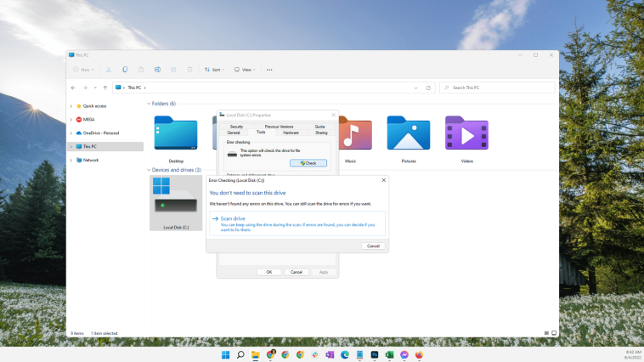The height and width of the screenshot is (362, 644).
Task: Select Network in the navigation pane
Action: [90, 160]
